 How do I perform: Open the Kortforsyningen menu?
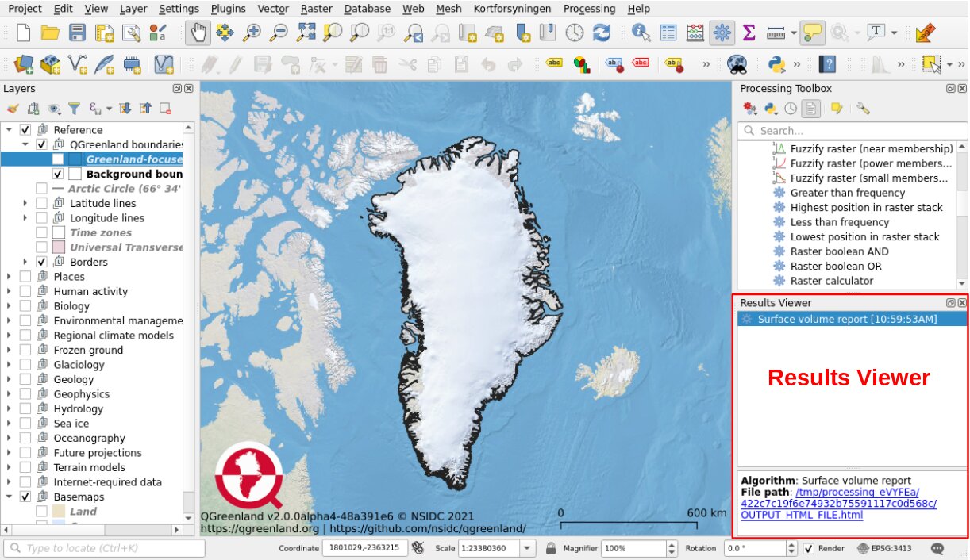(512, 9)
